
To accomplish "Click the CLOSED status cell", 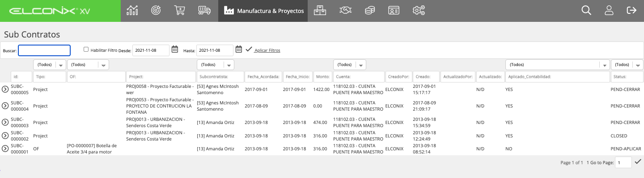I will pyautogui.click(x=619, y=136).
